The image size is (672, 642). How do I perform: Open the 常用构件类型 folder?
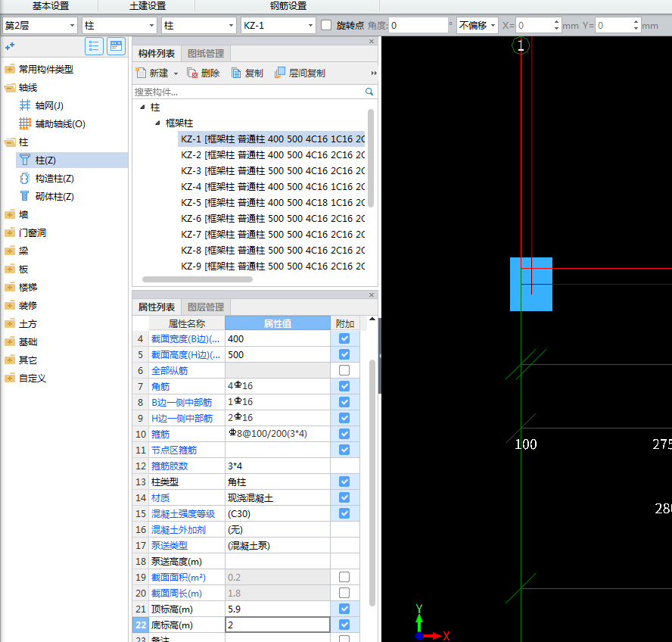pos(39,69)
